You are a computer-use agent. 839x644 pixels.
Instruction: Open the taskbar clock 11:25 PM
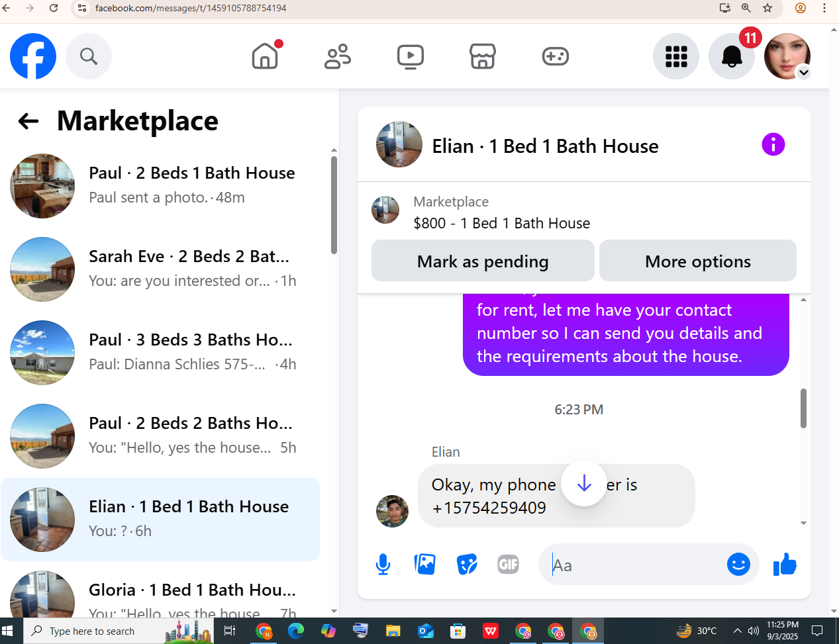click(x=783, y=631)
